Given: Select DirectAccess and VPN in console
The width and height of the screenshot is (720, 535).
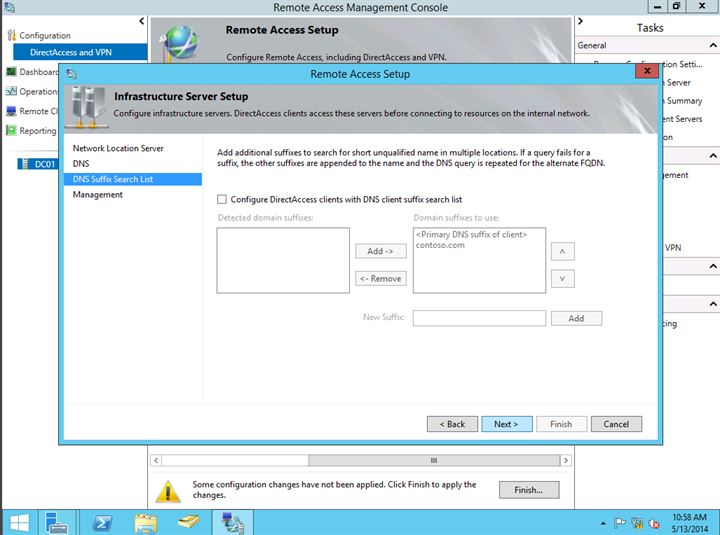Looking at the screenshot, I should (80, 52).
